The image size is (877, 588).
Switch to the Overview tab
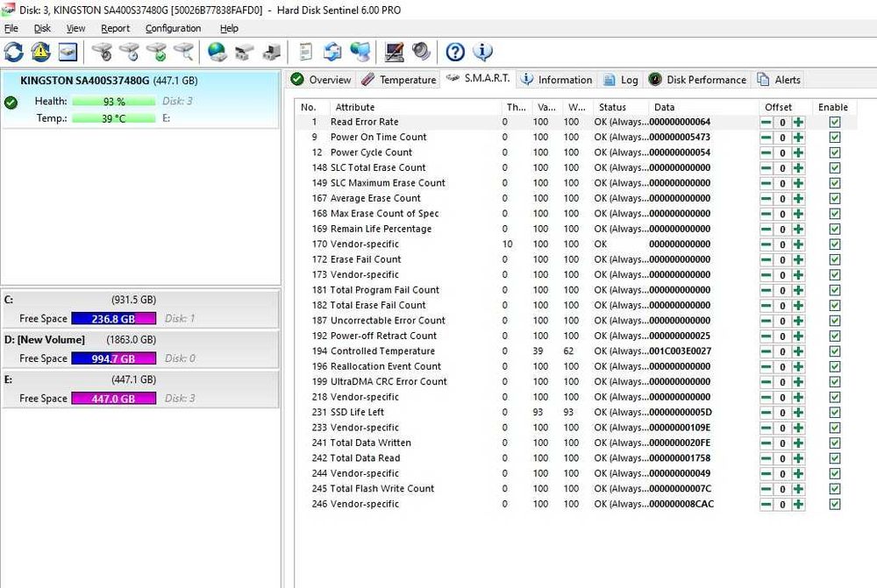322,80
